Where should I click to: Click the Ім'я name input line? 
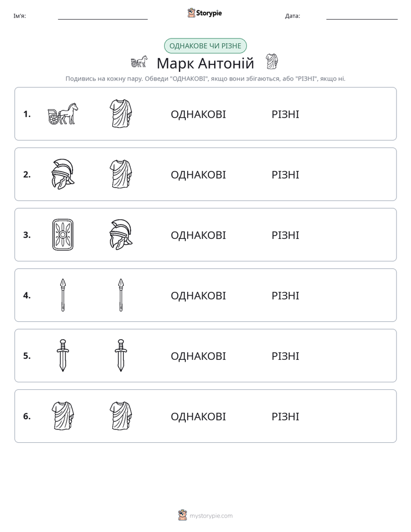tap(102, 16)
